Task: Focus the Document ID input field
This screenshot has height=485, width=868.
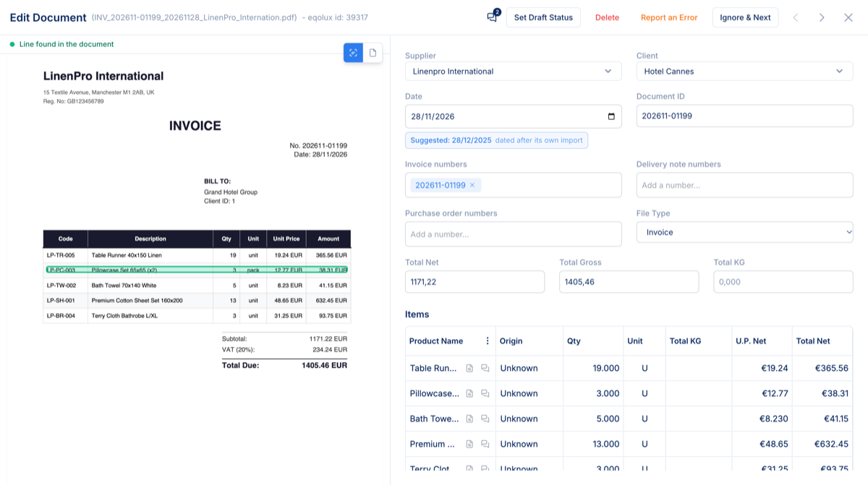Action: (x=745, y=116)
